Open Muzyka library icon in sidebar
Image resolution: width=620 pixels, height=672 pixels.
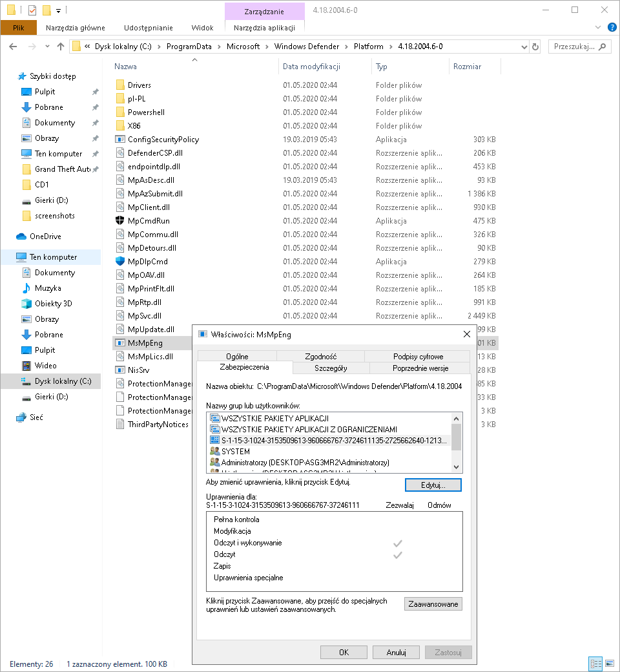[x=26, y=288]
